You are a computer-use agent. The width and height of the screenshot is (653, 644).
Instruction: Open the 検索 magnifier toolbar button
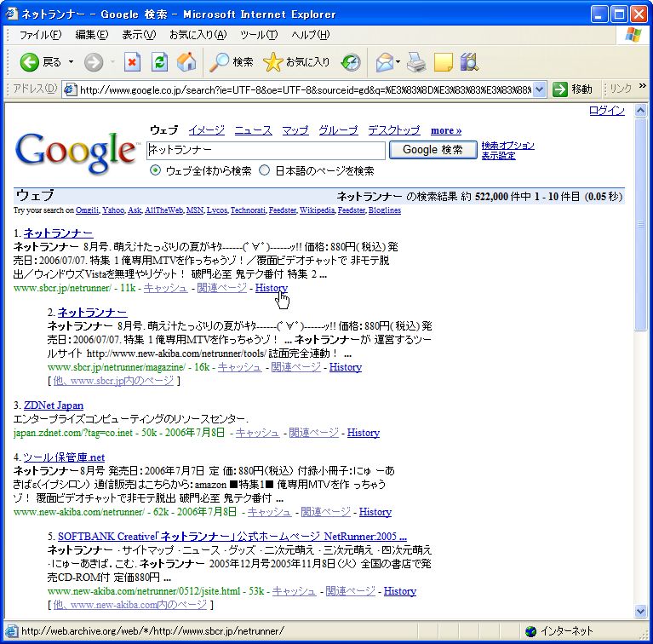click(231, 62)
